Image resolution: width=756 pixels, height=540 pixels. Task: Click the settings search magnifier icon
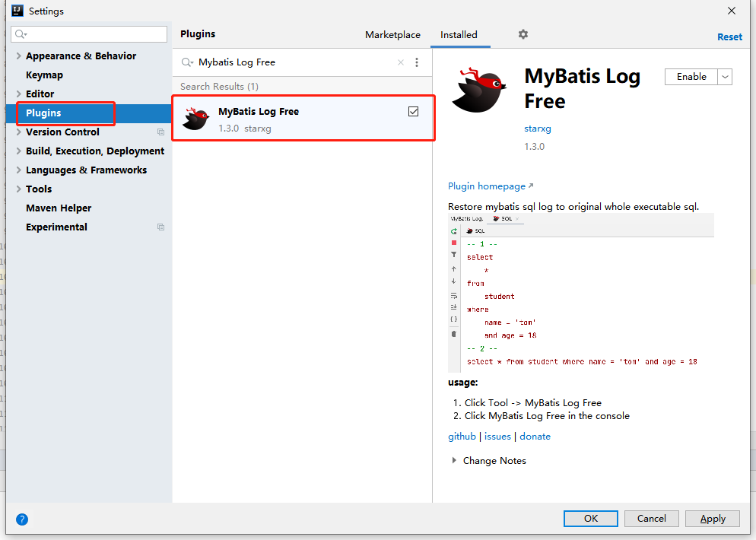[x=21, y=33]
